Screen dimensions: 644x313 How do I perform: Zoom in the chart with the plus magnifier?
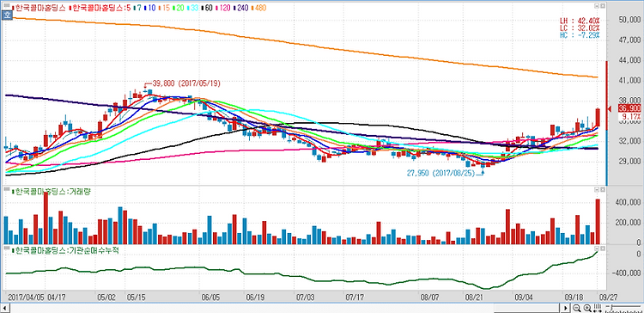pyautogui.click(x=587, y=308)
